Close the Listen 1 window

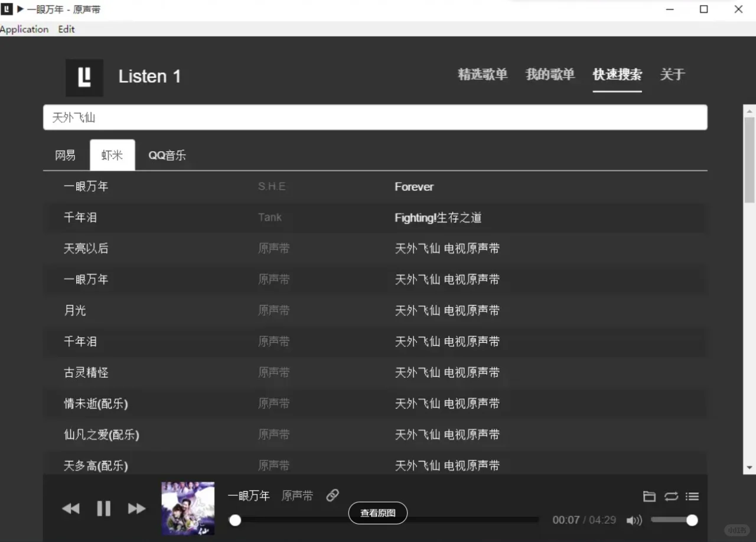(738, 9)
